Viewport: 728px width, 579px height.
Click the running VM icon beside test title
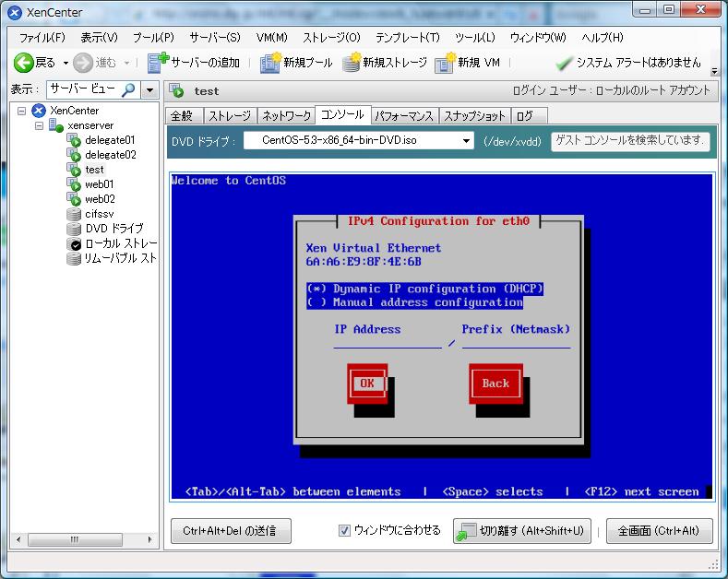[177, 91]
